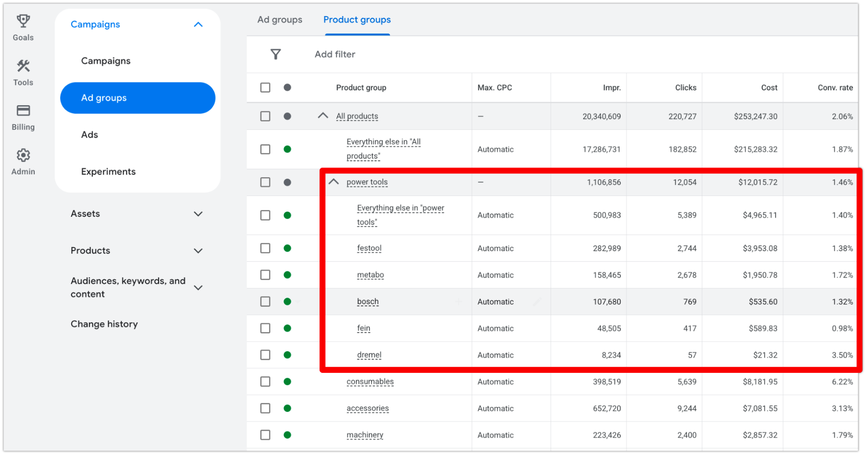Viewport: 868px width, 455px height.
Task: Click the Add filter field
Action: 335,54
